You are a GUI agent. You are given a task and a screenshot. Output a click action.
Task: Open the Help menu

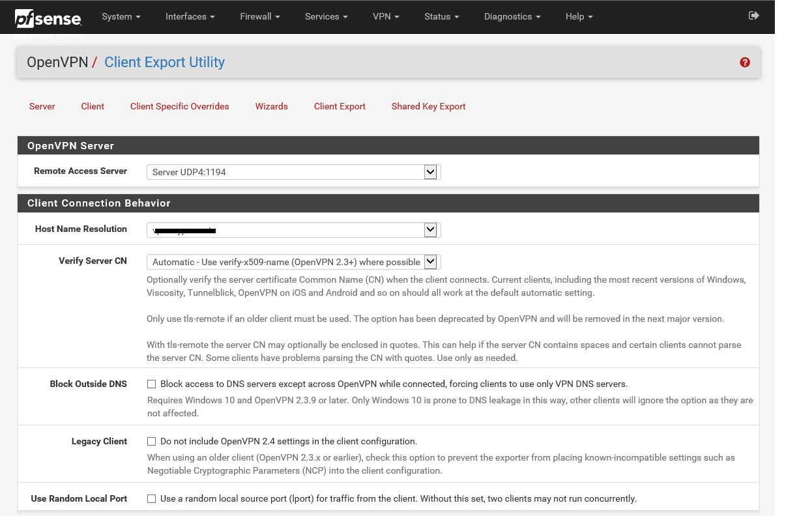pos(579,16)
